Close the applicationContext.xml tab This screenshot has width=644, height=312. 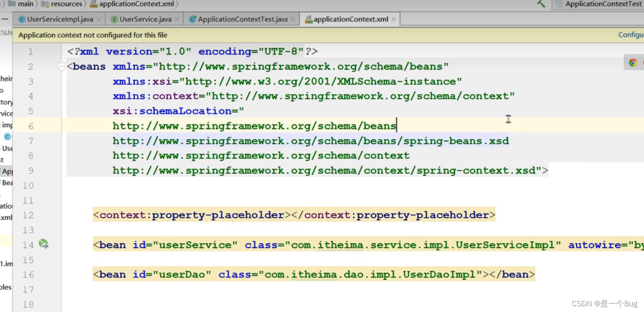394,19
